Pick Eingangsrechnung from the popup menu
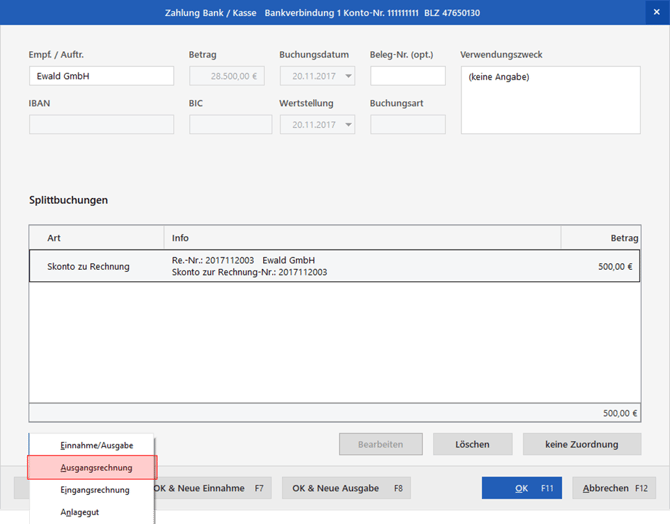The height and width of the screenshot is (524, 670). (x=95, y=490)
